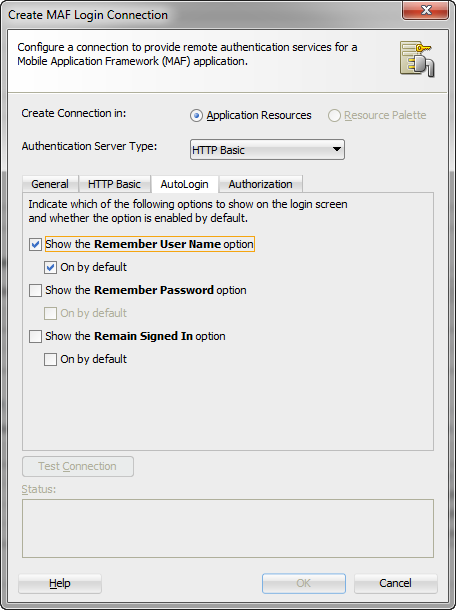Switch to the General tab
Image resolution: width=456 pixels, height=610 pixels.
[x=50, y=184]
